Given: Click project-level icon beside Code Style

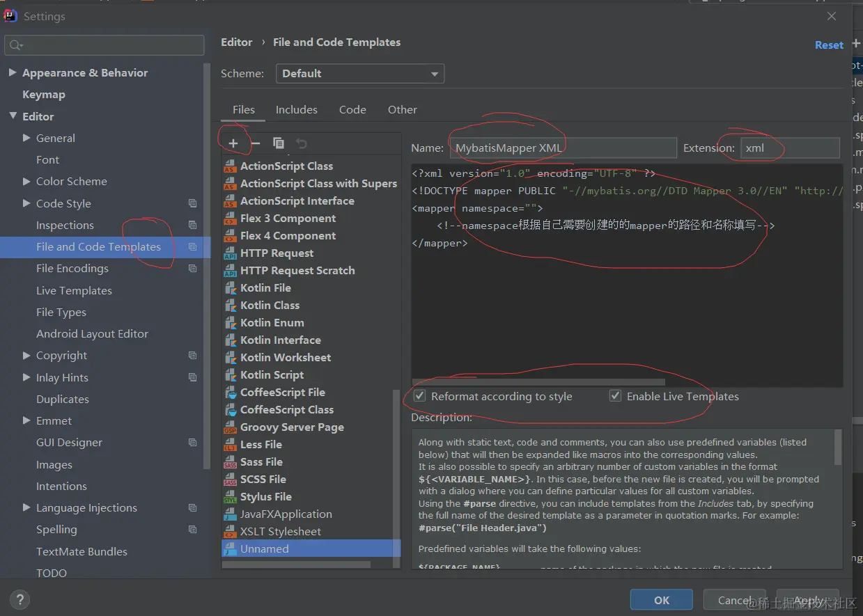Looking at the screenshot, I should pyautogui.click(x=193, y=204).
